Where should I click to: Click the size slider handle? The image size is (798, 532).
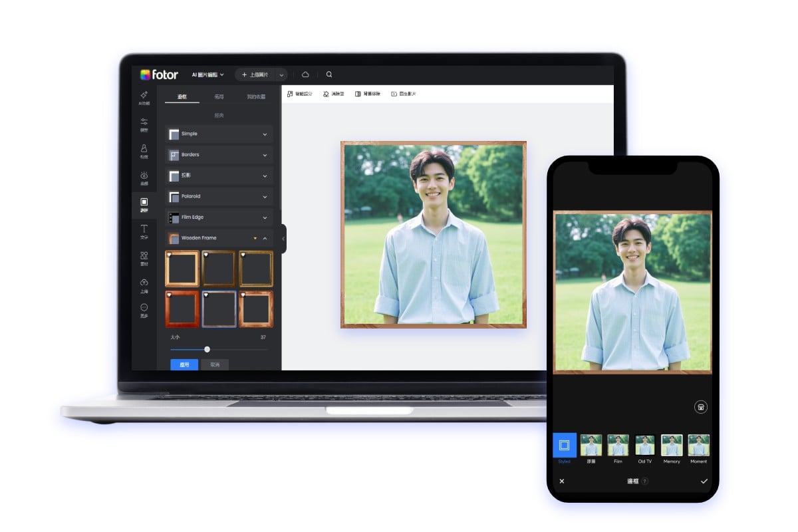(207, 349)
